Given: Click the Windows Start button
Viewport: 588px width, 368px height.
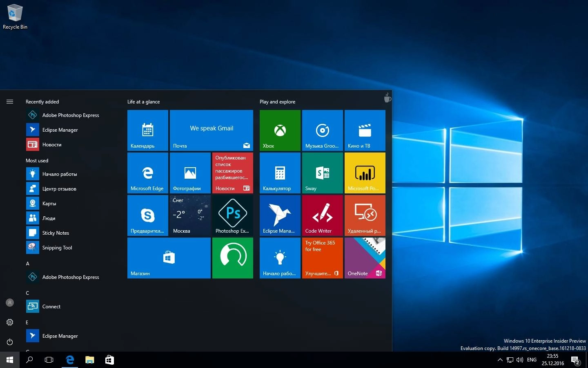Looking at the screenshot, I should (x=10, y=360).
